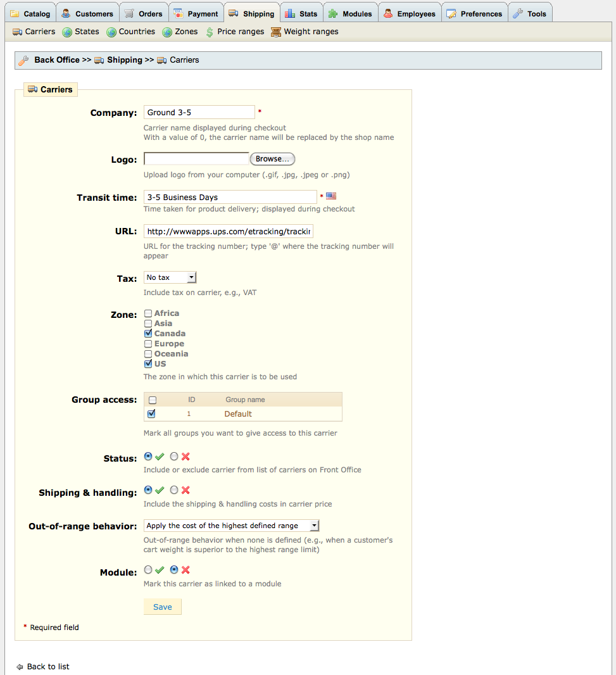Click the Stats bar chart icon
Viewport: 616px width, 675px height.
(x=290, y=13)
